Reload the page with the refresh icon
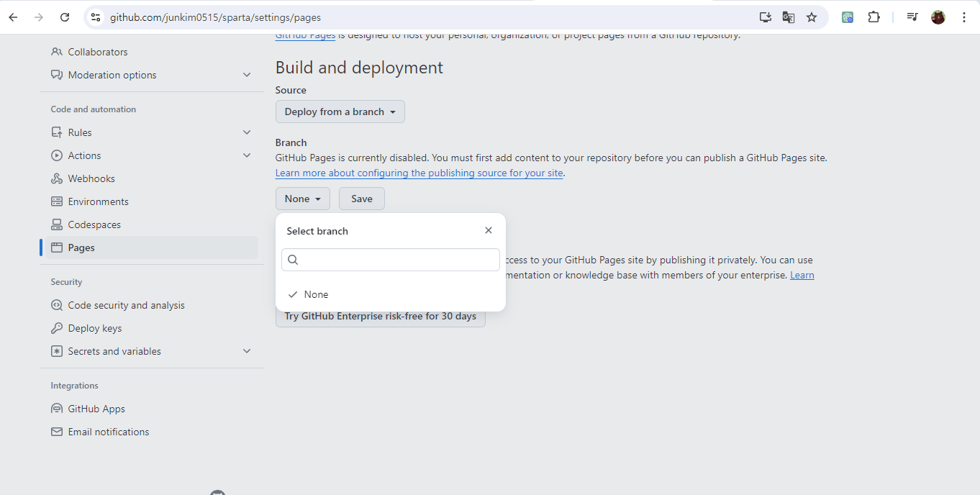Image resolution: width=980 pixels, height=495 pixels. [65, 17]
